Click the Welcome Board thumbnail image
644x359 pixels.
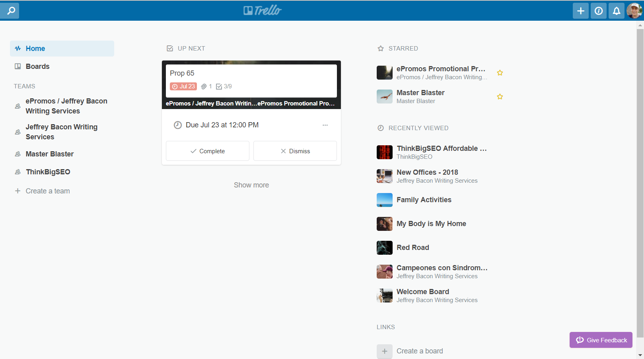coord(385,295)
